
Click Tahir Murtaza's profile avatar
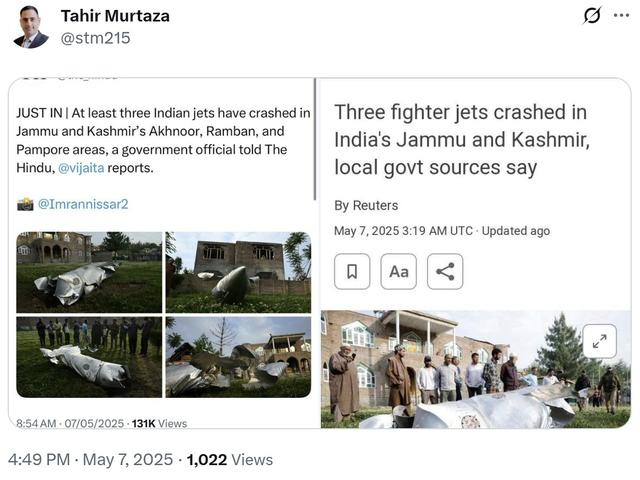31,26
